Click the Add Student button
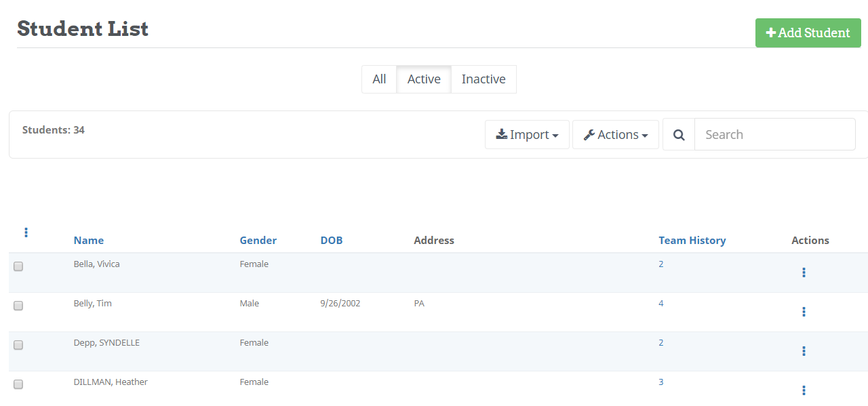Screen dimensions: 868x406 point(808,33)
